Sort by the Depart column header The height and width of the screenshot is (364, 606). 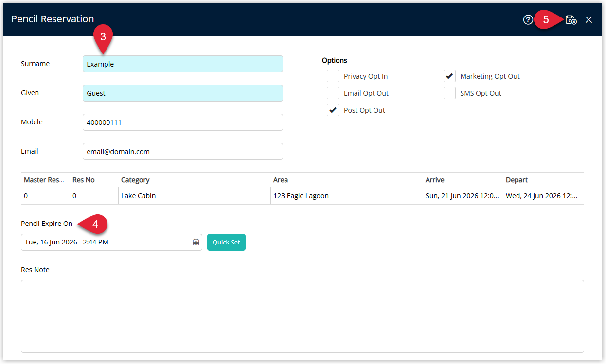pos(543,180)
